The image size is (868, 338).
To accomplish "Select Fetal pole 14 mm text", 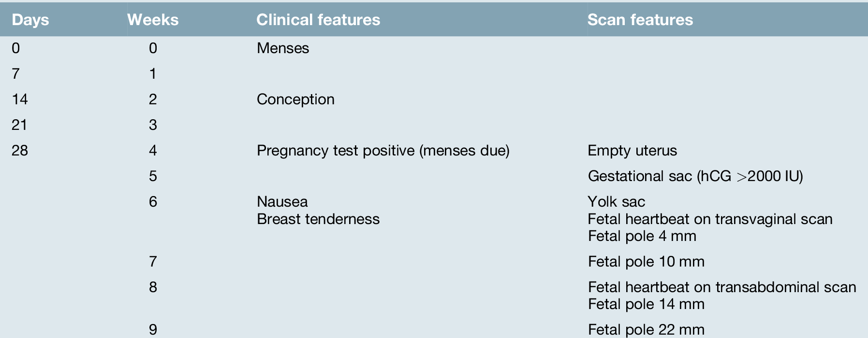I will point(646,304).
